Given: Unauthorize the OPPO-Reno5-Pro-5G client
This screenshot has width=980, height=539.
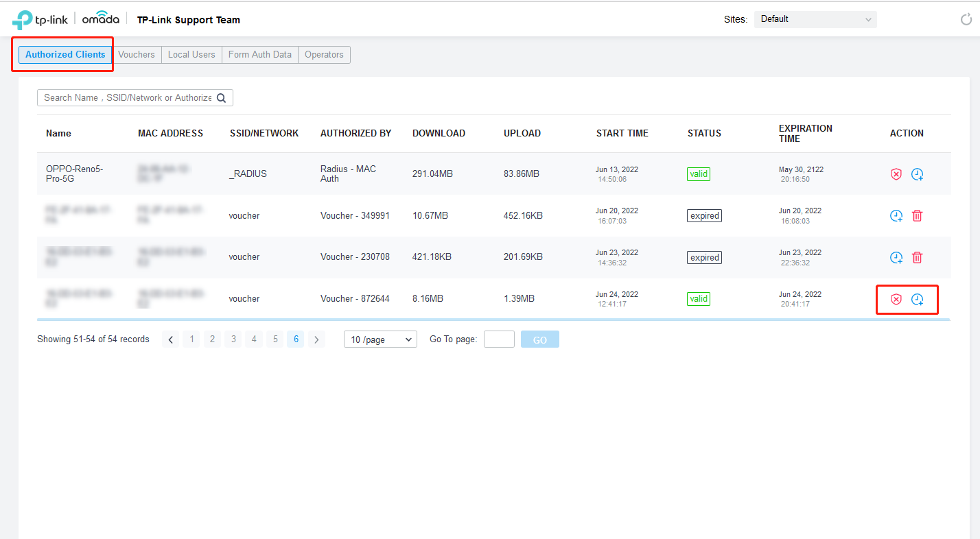Looking at the screenshot, I should pyautogui.click(x=896, y=174).
